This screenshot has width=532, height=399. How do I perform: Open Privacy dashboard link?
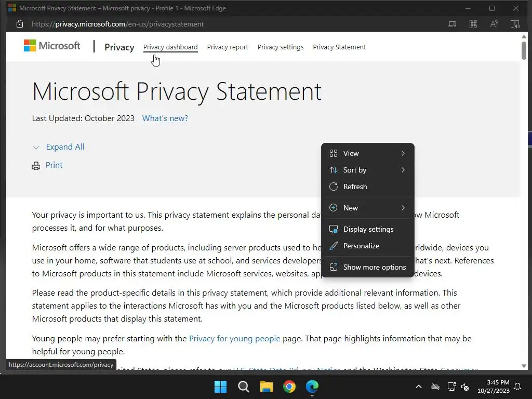point(170,47)
